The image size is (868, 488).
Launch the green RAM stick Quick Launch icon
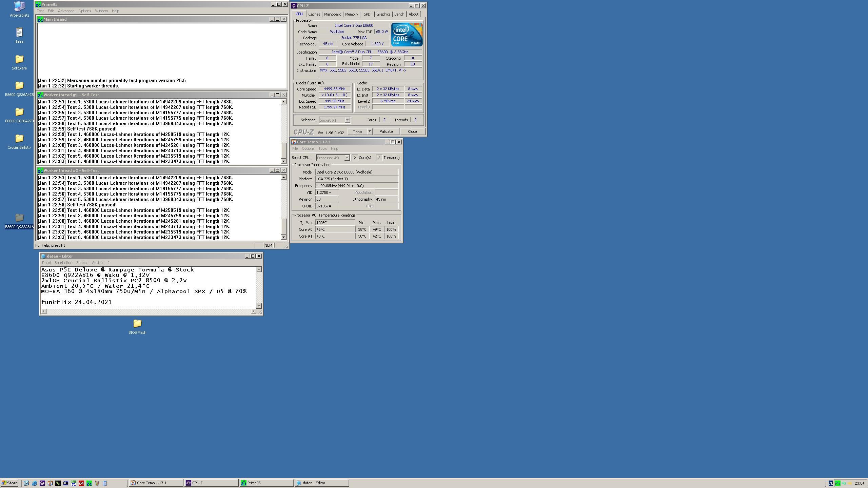(x=58, y=483)
